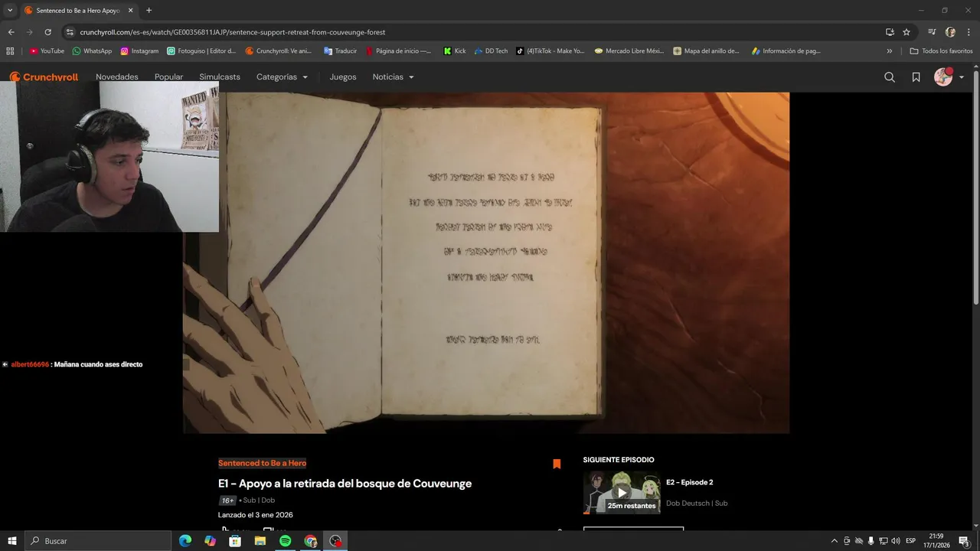Open the WhatsApp bookmark
This screenshot has width=980, height=551.
click(92, 51)
